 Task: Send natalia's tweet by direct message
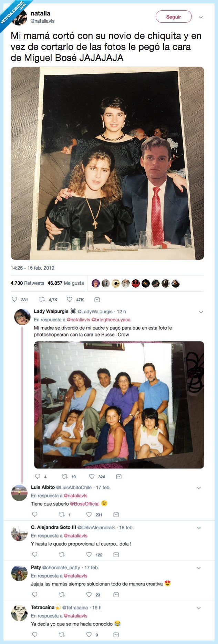point(97,300)
